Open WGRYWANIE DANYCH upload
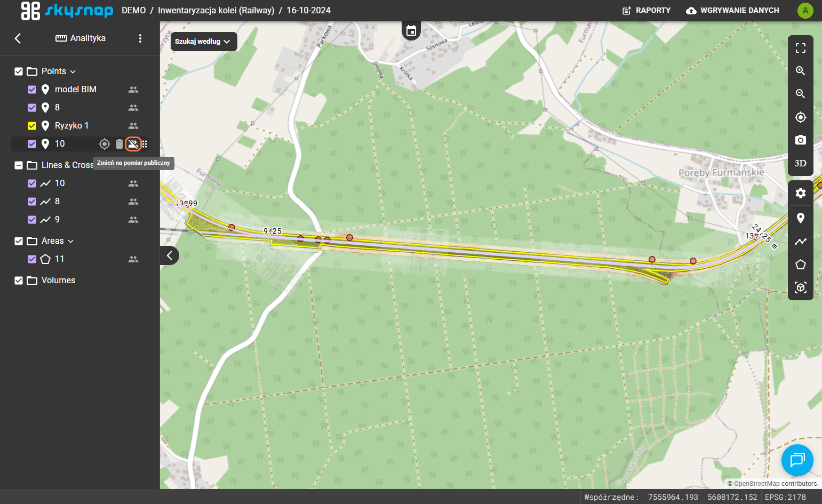Image resolution: width=822 pixels, height=504 pixels. [x=733, y=10]
